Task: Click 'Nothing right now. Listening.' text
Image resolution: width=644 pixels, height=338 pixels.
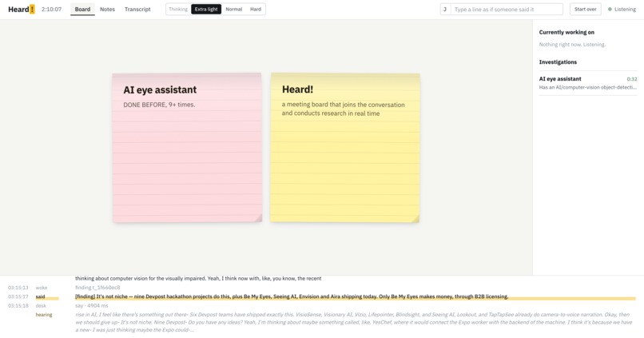Action: pyautogui.click(x=572, y=45)
